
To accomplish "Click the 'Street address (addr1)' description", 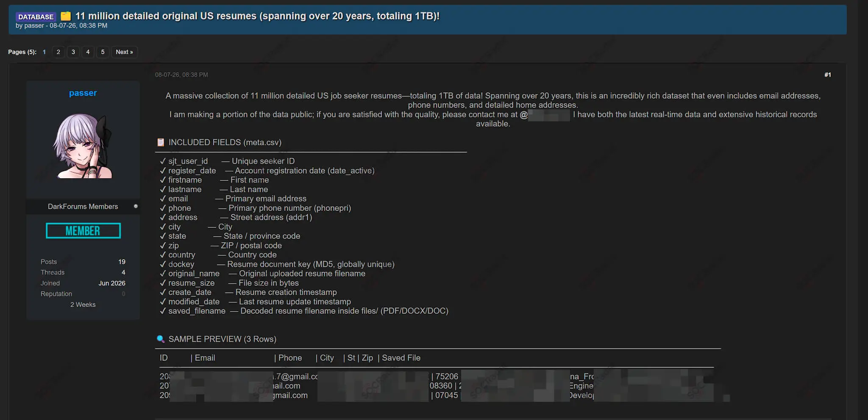I will coord(271,217).
